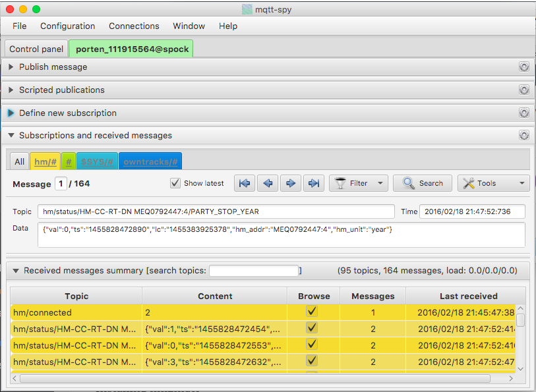Select content cell with ts 1455828472632
Image resolution: width=536 pixels, height=392 pixels.
tap(215, 362)
